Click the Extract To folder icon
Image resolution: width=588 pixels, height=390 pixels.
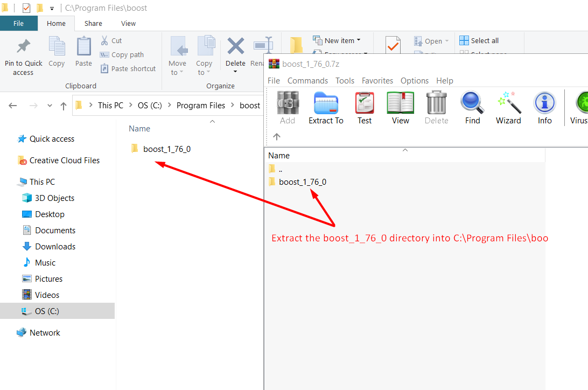[326, 102]
